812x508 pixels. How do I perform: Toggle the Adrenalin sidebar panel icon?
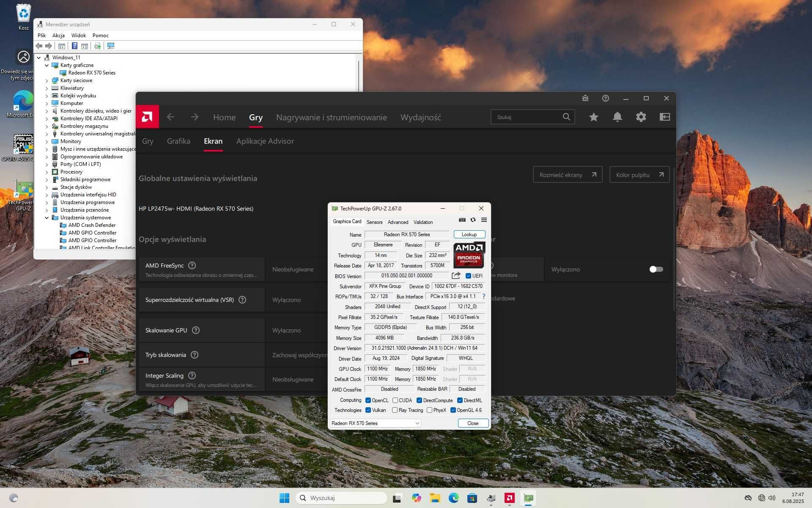coord(665,117)
